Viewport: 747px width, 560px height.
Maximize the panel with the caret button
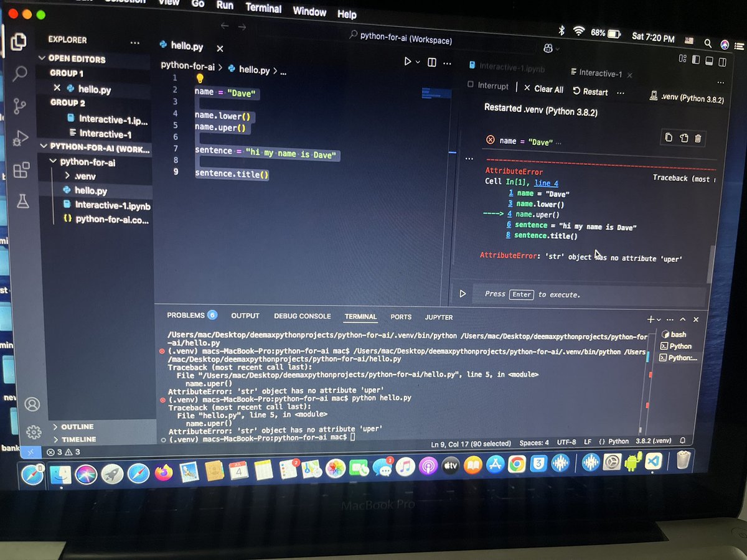coord(683,319)
